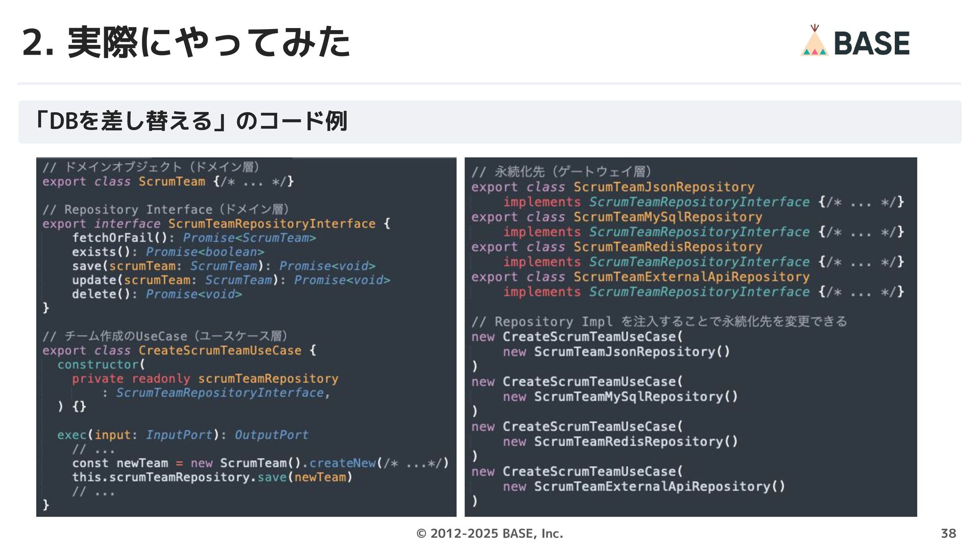Click the fetchOrFail() method line

coord(119,238)
